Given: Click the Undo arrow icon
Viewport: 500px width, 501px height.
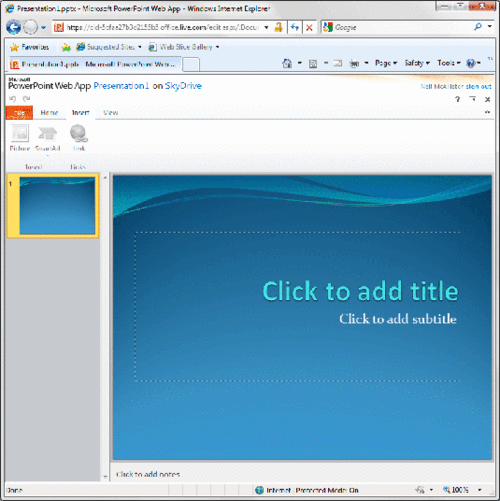Looking at the screenshot, I should (13, 99).
